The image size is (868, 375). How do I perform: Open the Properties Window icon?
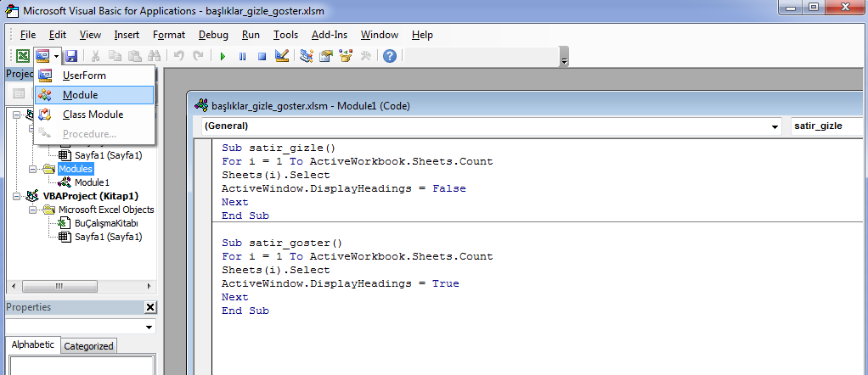(x=326, y=56)
